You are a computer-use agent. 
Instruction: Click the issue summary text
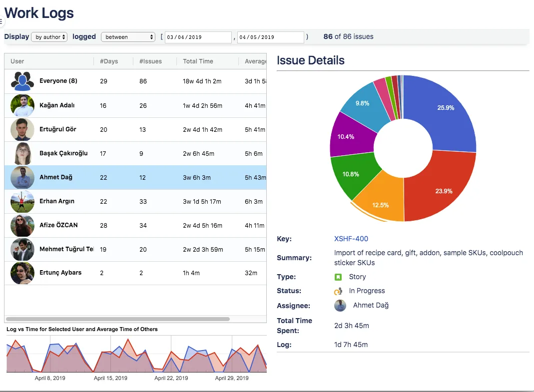(x=429, y=258)
